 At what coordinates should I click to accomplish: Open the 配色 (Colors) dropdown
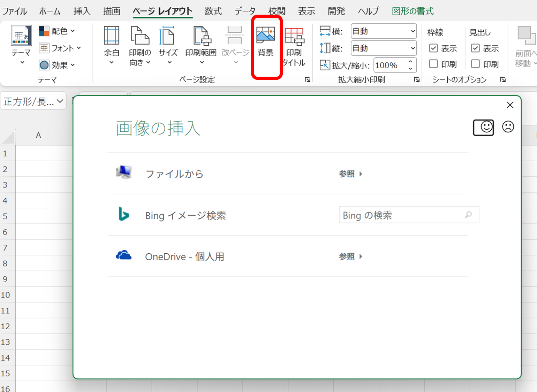57,31
